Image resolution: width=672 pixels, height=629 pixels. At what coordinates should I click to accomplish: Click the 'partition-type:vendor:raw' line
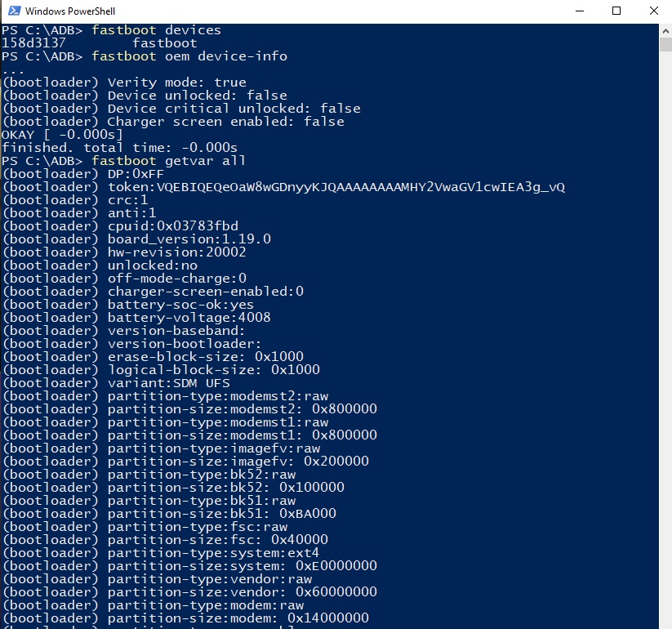(157, 579)
